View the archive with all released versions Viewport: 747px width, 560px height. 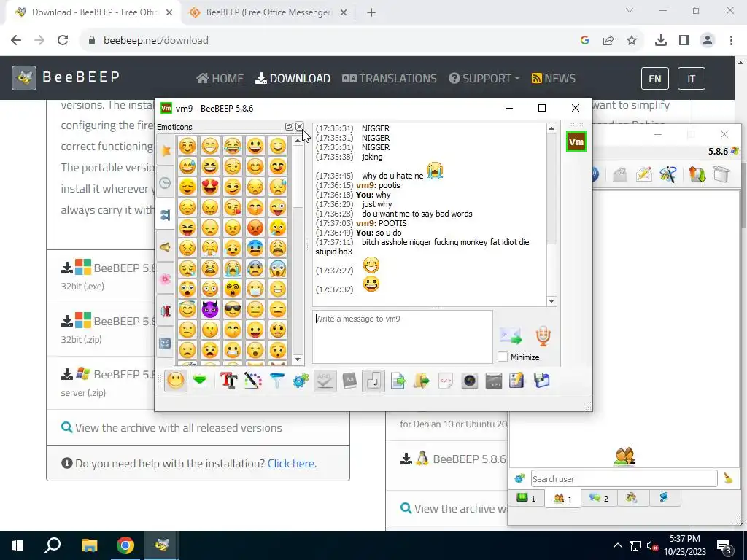coord(171,427)
